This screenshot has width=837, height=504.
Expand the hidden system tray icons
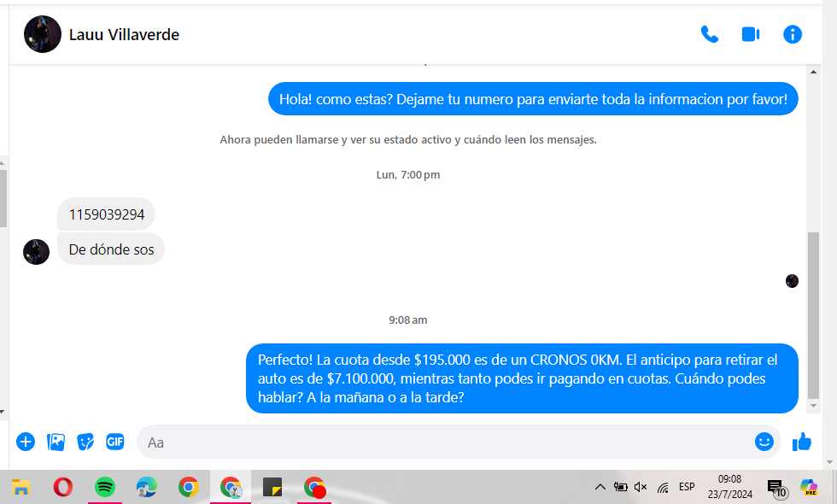point(600,487)
